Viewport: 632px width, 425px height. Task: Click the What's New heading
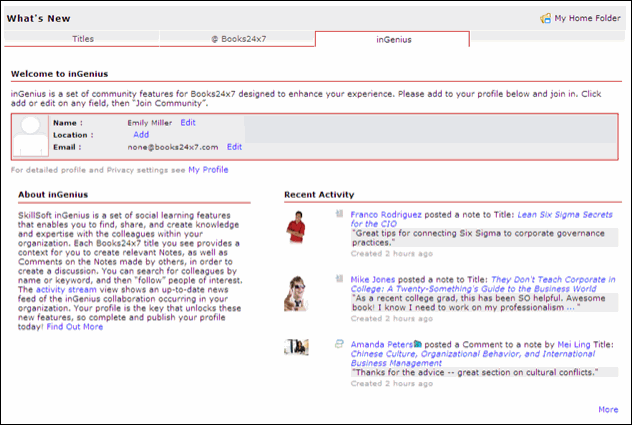(x=38, y=19)
